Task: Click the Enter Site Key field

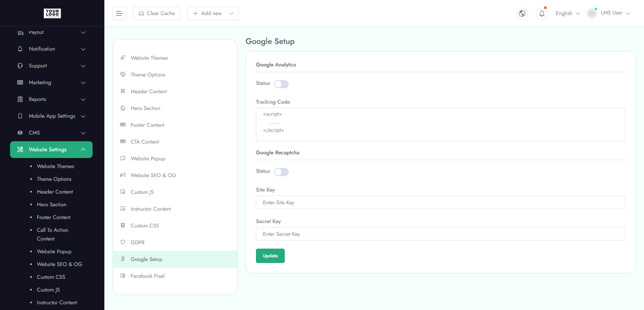Action: pos(441,202)
